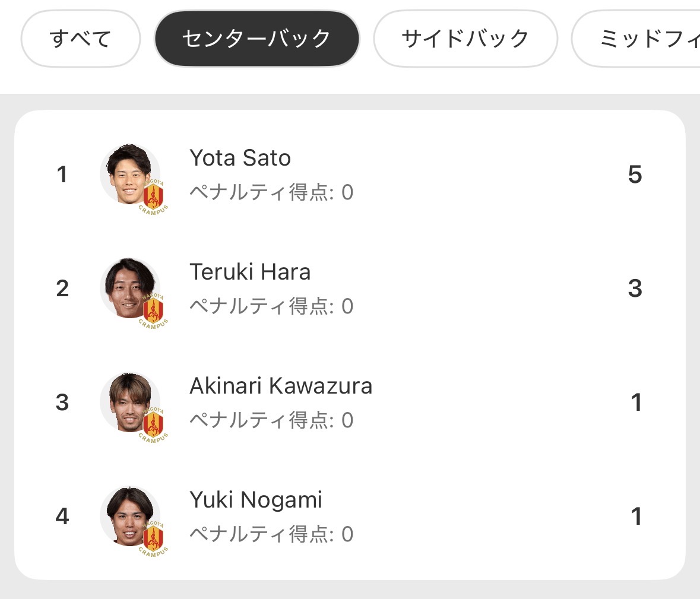This screenshot has width=700, height=599.
Task: Switch to the サイドバック tab
Action: 465,39
